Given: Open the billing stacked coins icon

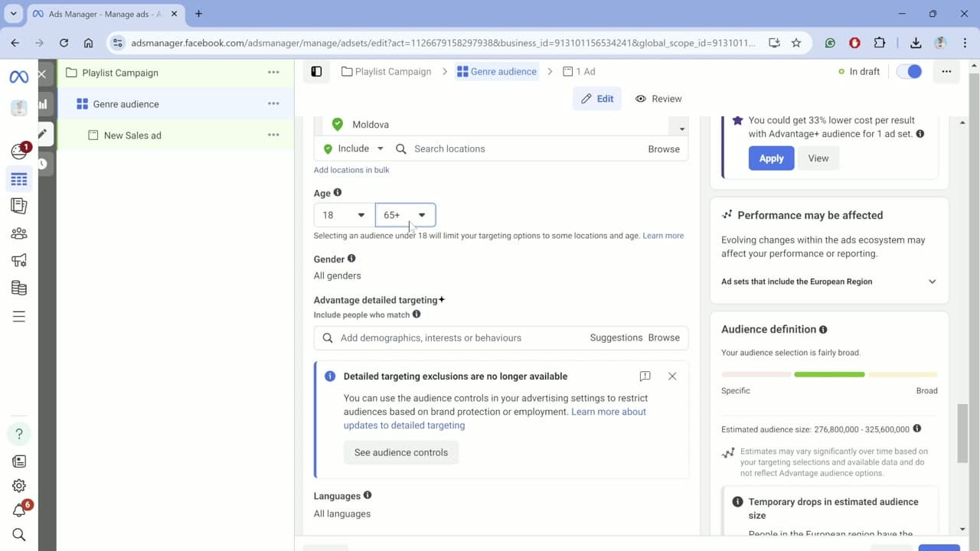Looking at the screenshot, I should point(19,288).
